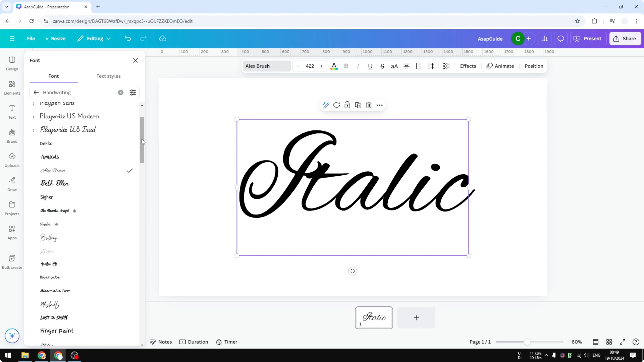Click the Present button
This screenshot has height=362, width=644.
click(588, 38)
